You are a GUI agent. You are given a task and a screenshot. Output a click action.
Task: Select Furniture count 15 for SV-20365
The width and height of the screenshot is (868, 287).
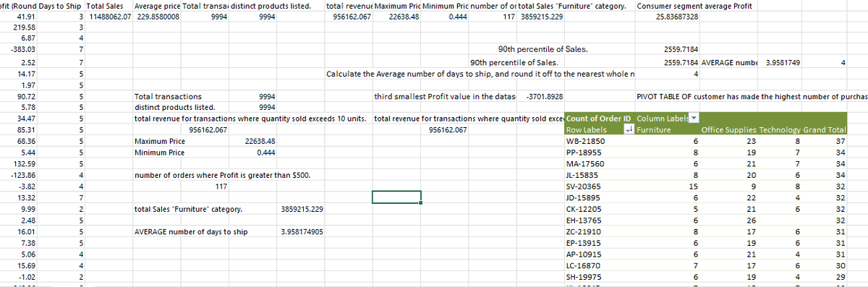pyautogui.click(x=694, y=186)
